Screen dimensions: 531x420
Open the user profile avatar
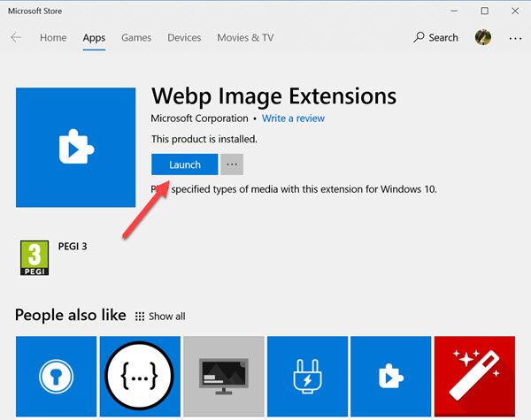(483, 37)
